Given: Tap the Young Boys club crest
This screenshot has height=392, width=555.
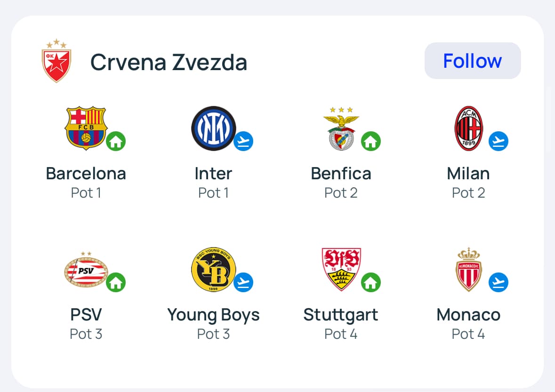Looking at the screenshot, I should (213, 270).
